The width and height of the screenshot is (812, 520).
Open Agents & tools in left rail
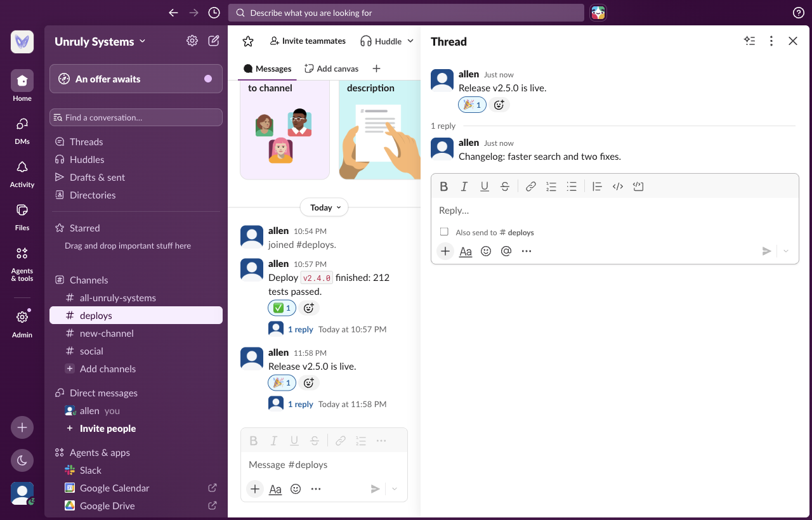22,263
